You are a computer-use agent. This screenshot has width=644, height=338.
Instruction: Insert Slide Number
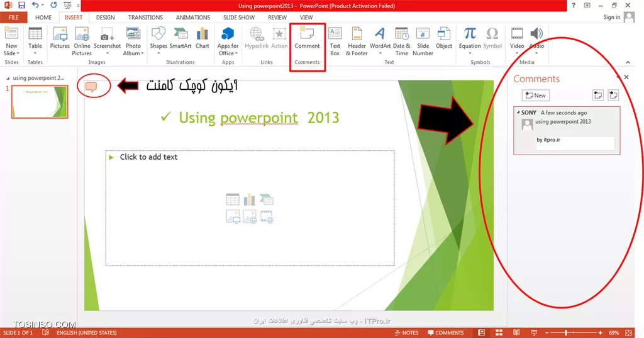click(423, 41)
